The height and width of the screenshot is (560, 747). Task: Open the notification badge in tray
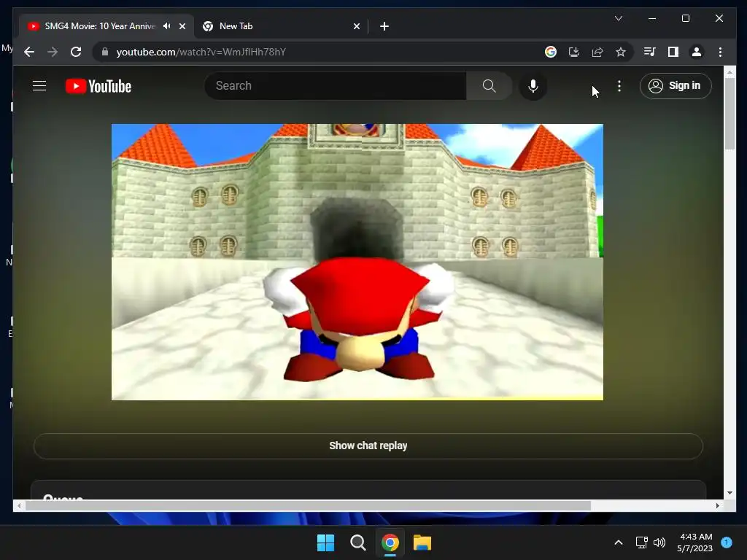(x=727, y=542)
